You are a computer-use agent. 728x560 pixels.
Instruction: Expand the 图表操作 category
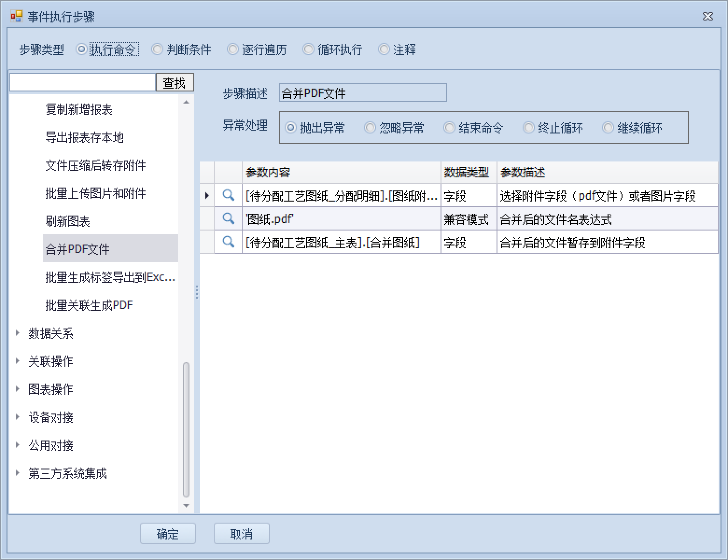tap(18, 389)
